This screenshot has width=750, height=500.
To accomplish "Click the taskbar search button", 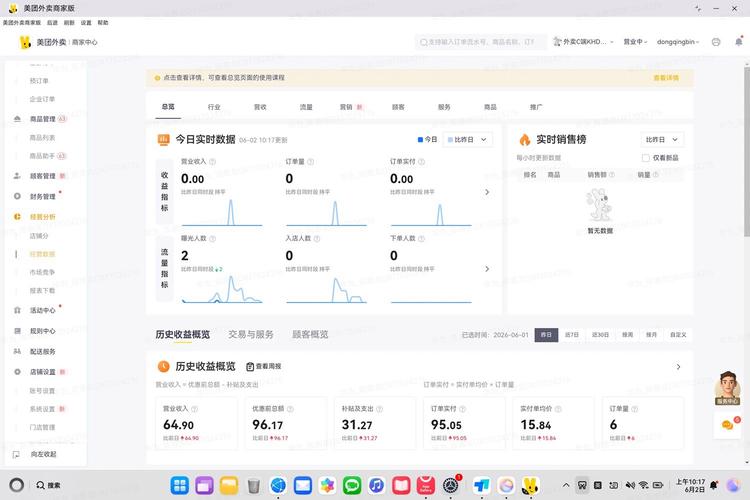I will pos(48,485).
